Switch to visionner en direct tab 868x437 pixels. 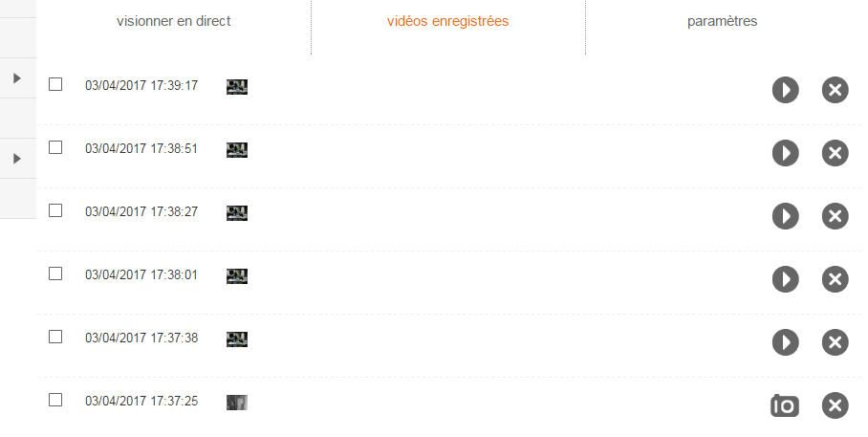click(x=173, y=21)
